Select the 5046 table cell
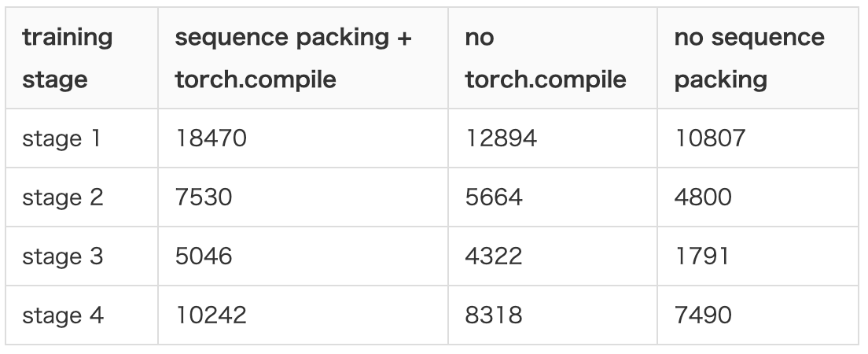The image size is (868, 354). click(x=204, y=256)
